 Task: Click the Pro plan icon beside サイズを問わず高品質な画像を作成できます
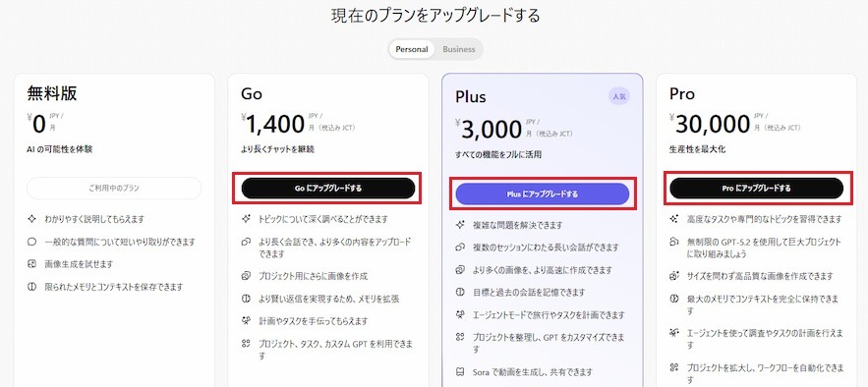pos(673,276)
